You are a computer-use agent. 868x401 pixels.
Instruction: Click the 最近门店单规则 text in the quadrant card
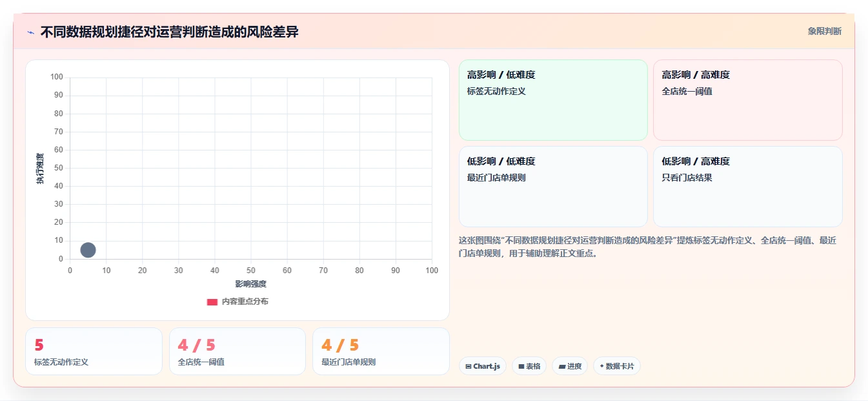tap(496, 178)
